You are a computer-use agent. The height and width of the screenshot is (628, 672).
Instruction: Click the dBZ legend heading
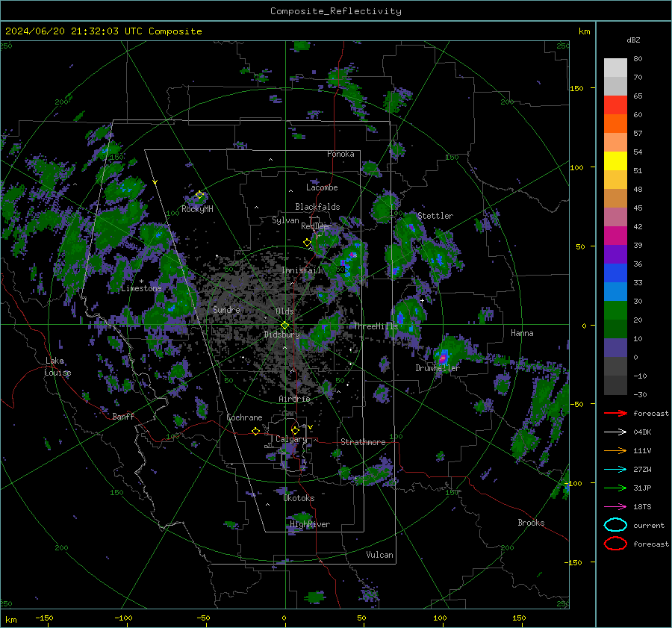pos(633,40)
